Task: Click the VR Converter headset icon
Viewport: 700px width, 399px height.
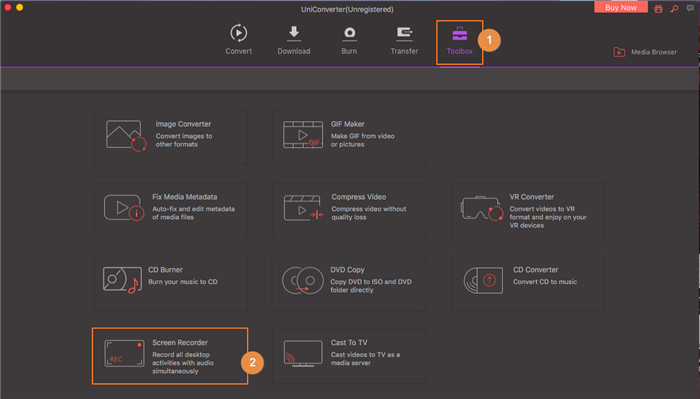Action: (482, 208)
